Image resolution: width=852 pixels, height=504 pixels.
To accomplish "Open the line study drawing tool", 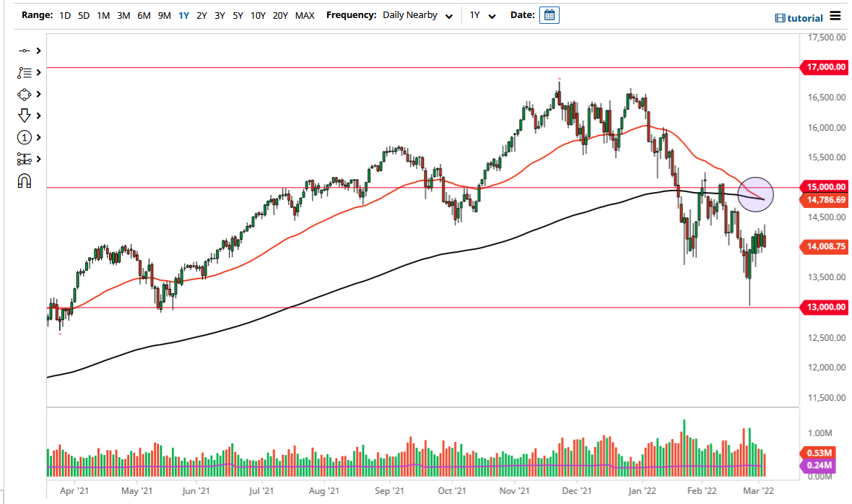I will pos(24,72).
